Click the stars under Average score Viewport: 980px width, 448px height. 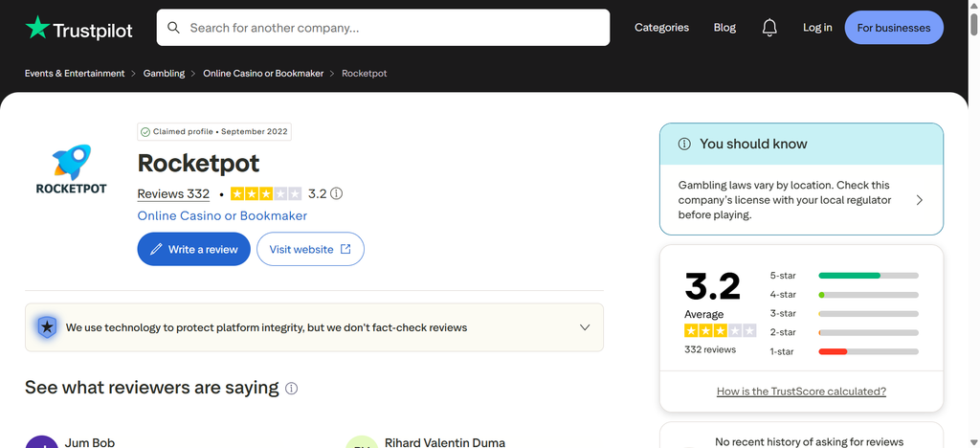pyautogui.click(x=720, y=330)
